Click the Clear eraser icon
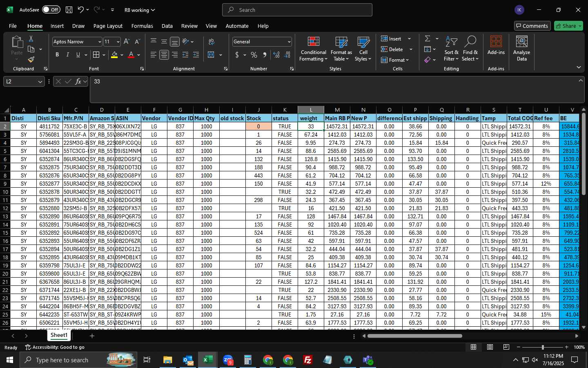 coord(428,60)
